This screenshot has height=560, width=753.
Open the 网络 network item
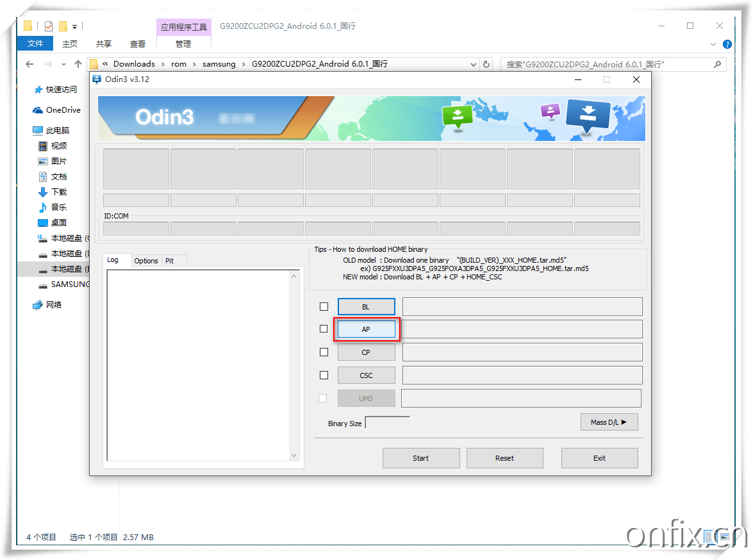(x=54, y=305)
